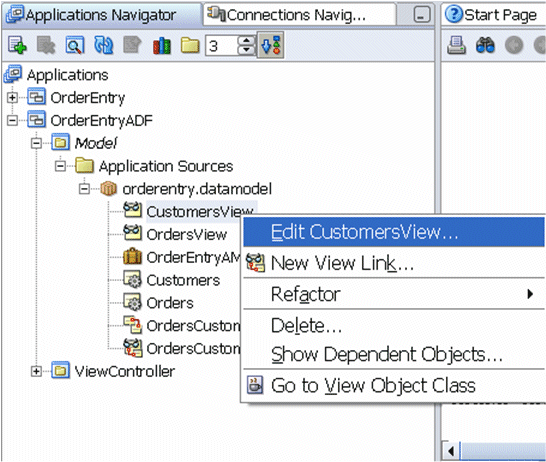Viewport: 546px width, 462px height.
Task: Click the OrderEntryAM application module icon
Action: [132, 257]
